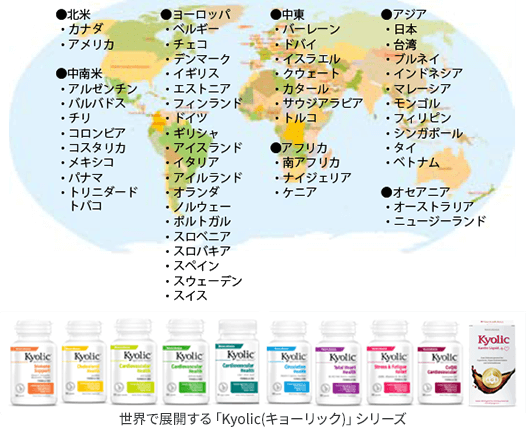
Task: Click ドイツ in the Europe list
Action: click(190, 118)
